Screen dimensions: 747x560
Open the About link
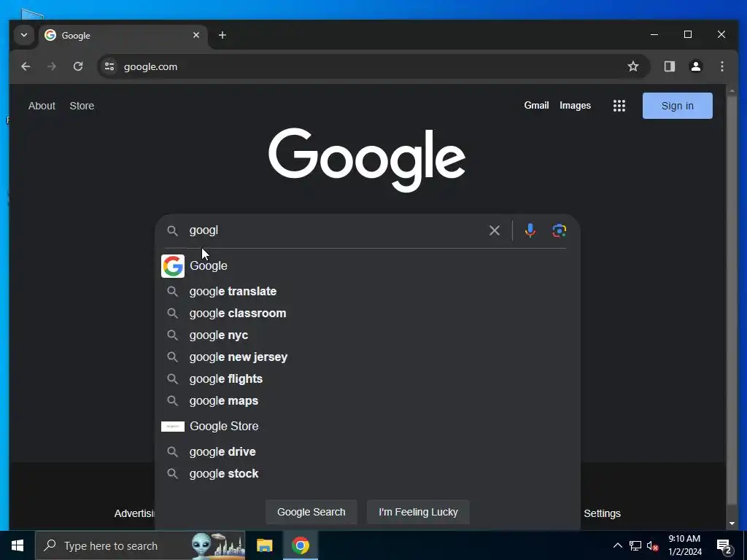coord(42,106)
